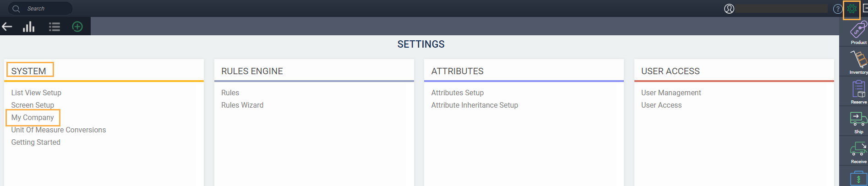Go to Unit Of Measure Conversions
Image resolution: width=868 pixels, height=186 pixels.
pyautogui.click(x=59, y=130)
